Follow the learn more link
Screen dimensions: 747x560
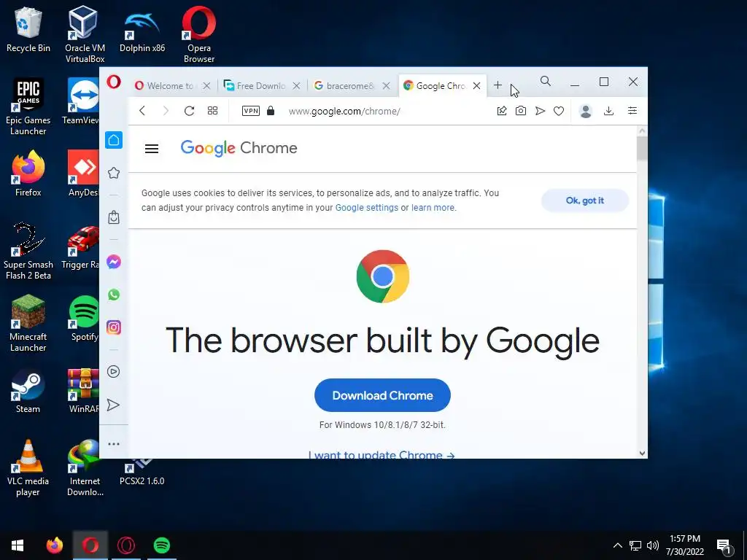click(x=433, y=208)
